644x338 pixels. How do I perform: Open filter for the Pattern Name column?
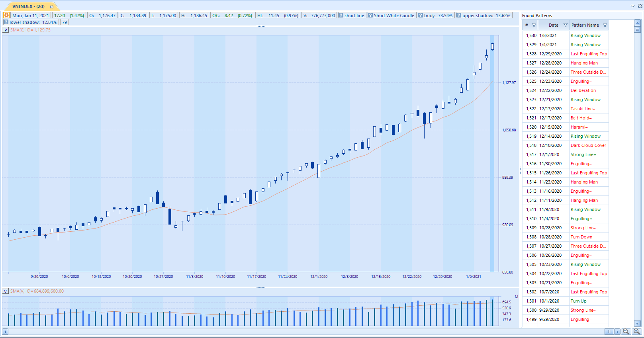[605, 25]
